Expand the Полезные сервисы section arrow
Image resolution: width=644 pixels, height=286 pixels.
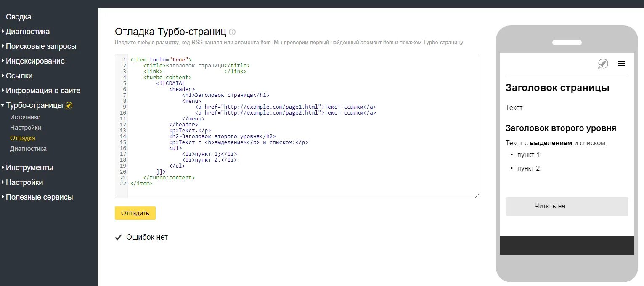(3, 197)
